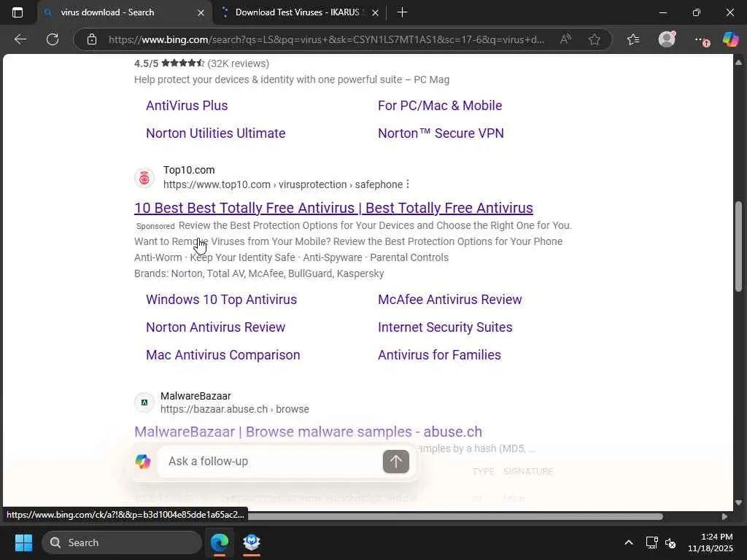Viewport: 747px width, 560px height.
Task: Click the MalwareBazaar site favicon
Action: 144,402
